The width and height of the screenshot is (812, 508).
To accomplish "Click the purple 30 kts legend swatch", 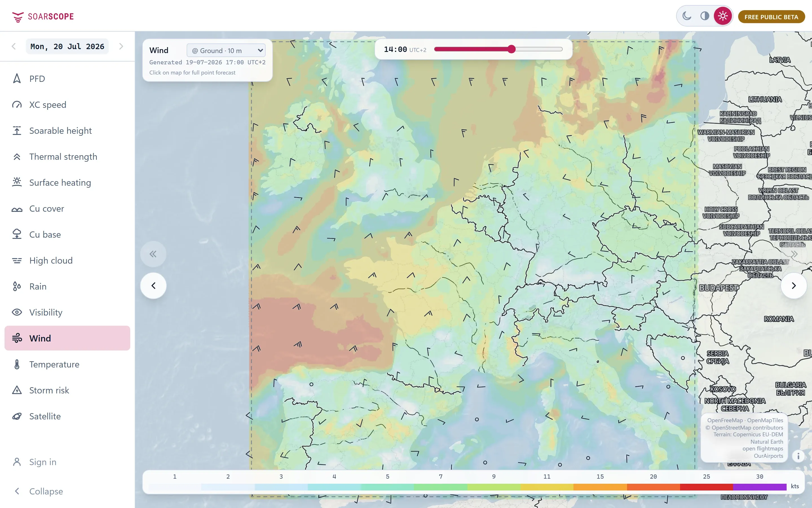I will 760,487.
